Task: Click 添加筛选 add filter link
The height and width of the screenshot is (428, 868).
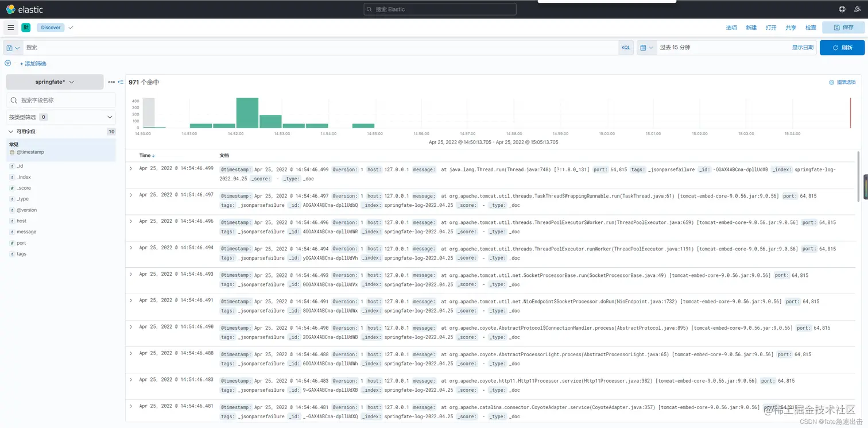Action: click(x=33, y=64)
